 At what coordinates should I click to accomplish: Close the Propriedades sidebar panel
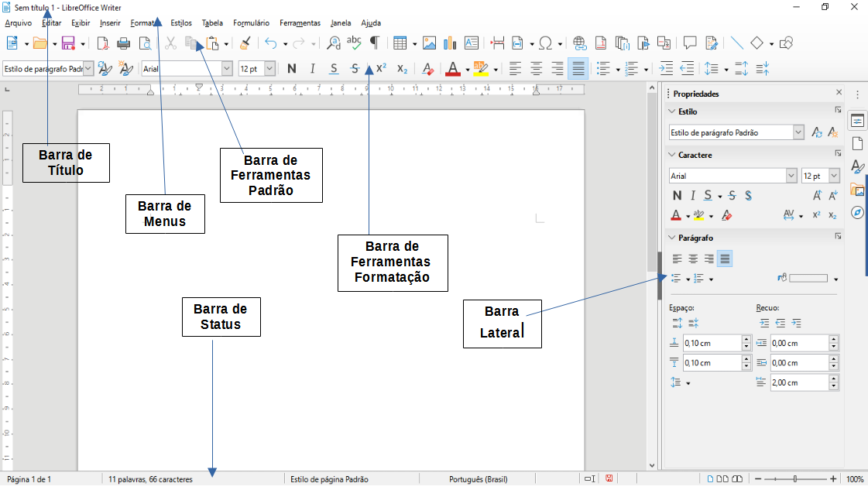pos(839,92)
